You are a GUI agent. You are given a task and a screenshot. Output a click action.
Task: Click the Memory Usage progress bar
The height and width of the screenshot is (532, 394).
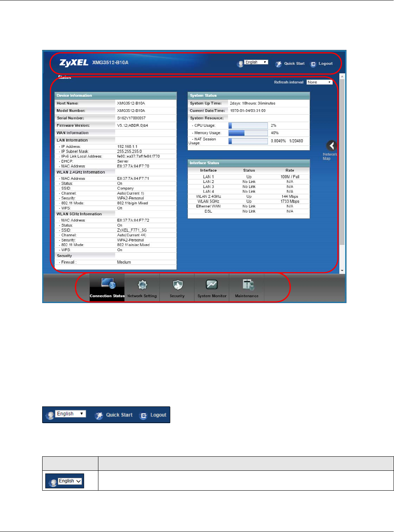248,133
